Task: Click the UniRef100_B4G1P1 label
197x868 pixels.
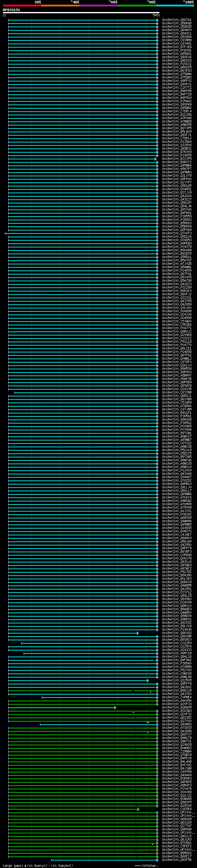Action: pyautogui.click(x=177, y=413)
